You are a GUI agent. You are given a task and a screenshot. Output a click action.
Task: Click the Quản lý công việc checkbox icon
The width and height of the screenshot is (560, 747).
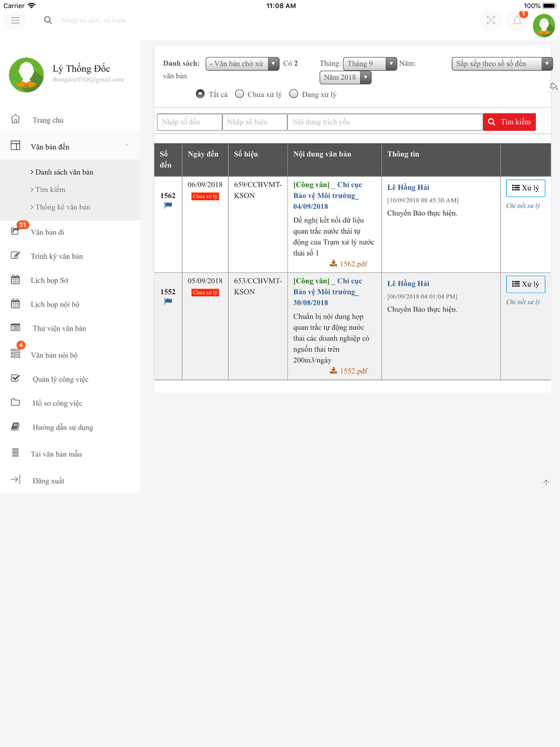(x=16, y=378)
